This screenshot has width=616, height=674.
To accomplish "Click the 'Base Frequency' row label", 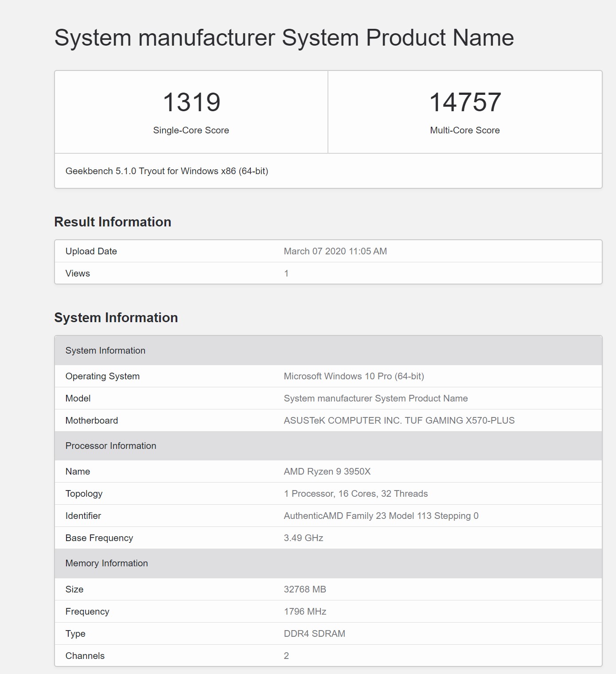I will (x=99, y=538).
